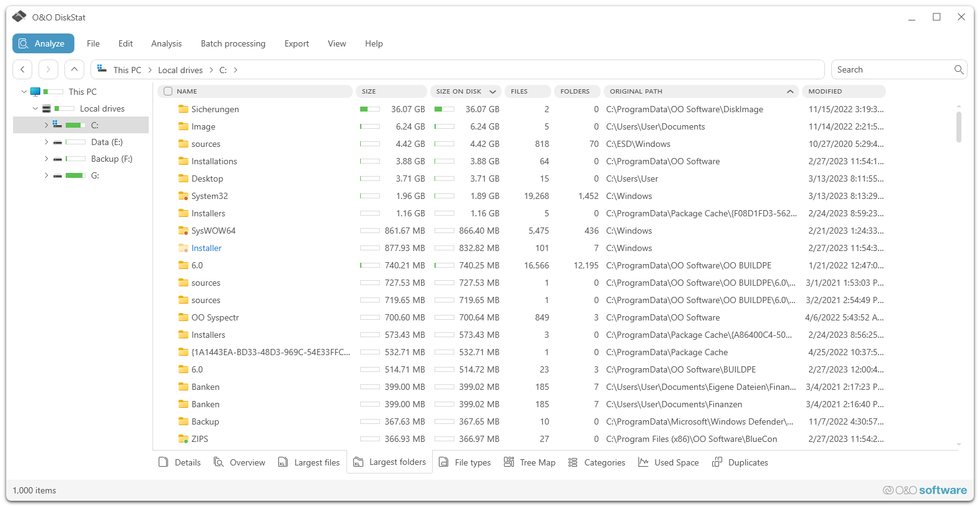Click the vertical scrollbar of the list
The width and height of the screenshot is (980, 507).
959,127
